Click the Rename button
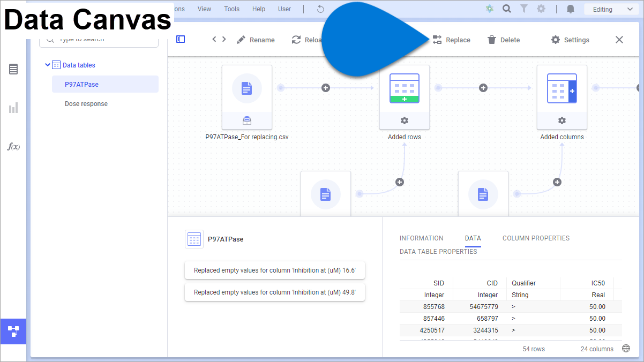The width and height of the screenshot is (644, 362). tap(256, 40)
